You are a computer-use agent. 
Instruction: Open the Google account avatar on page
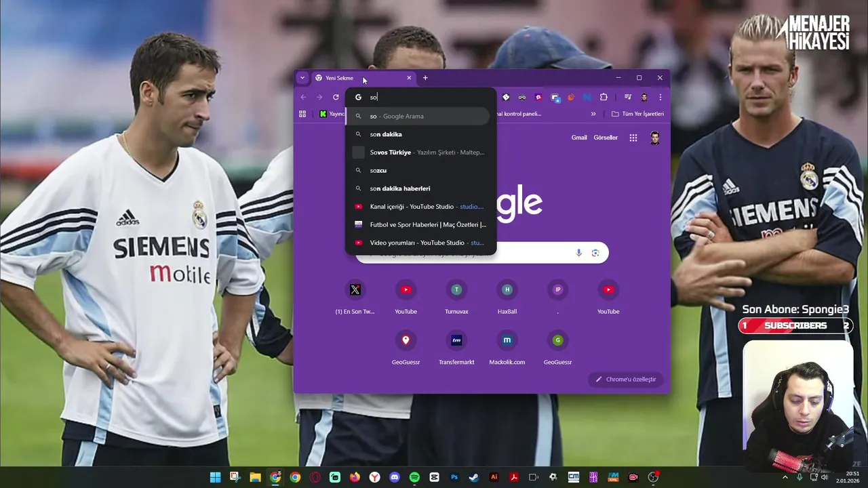click(x=655, y=138)
